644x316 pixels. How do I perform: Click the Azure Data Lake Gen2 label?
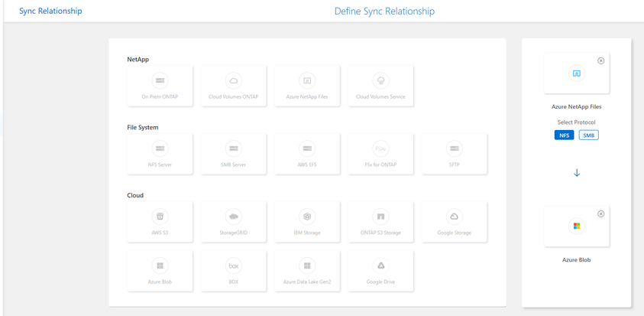click(307, 282)
